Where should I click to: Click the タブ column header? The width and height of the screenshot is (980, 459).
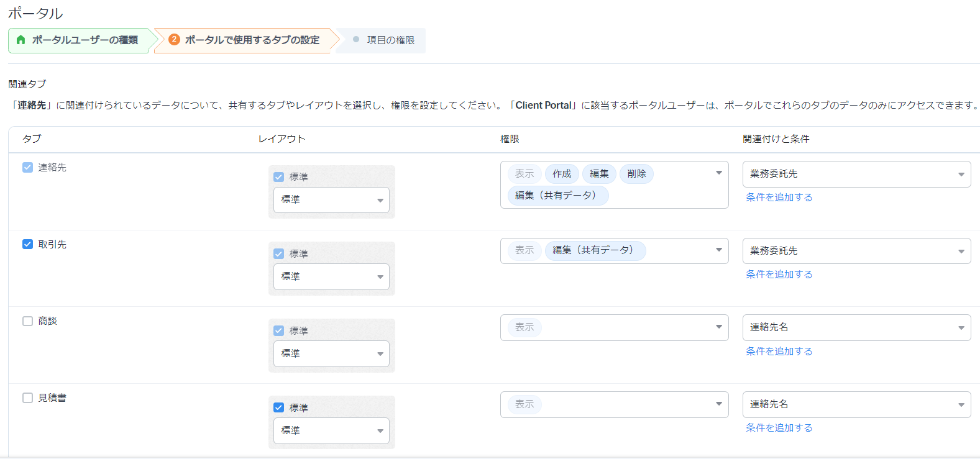click(32, 139)
